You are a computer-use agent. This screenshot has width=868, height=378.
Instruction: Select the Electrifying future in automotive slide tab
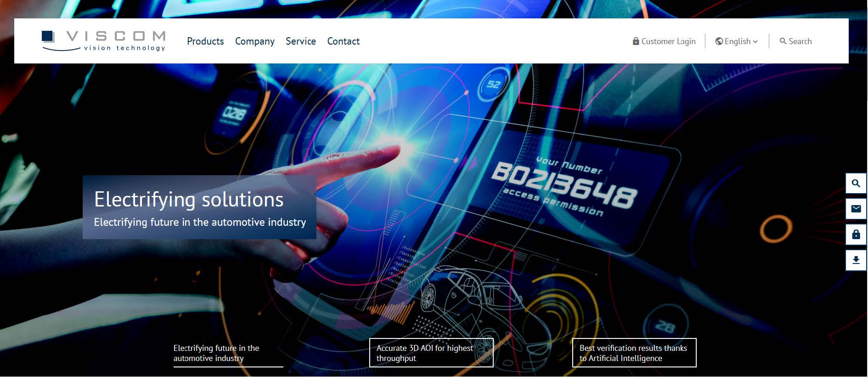(228, 353)
